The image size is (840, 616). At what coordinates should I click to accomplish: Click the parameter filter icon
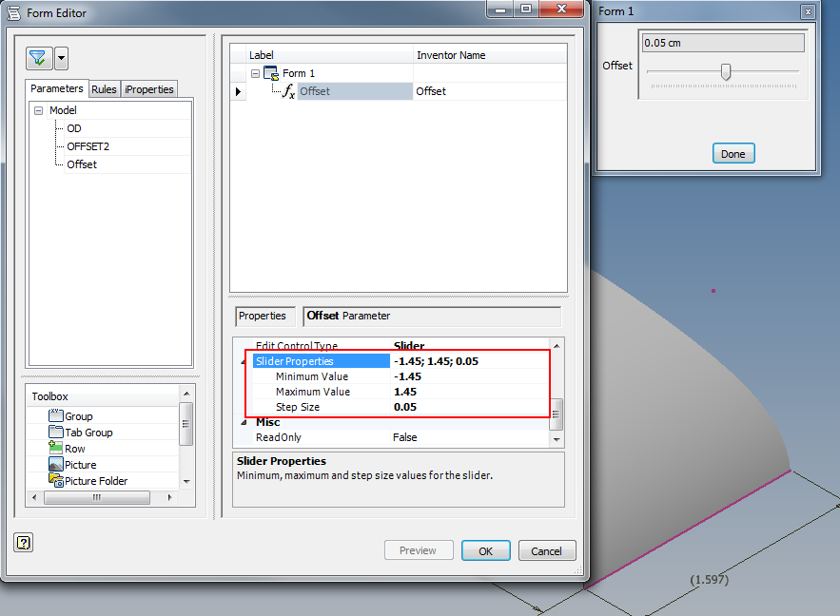39,58
